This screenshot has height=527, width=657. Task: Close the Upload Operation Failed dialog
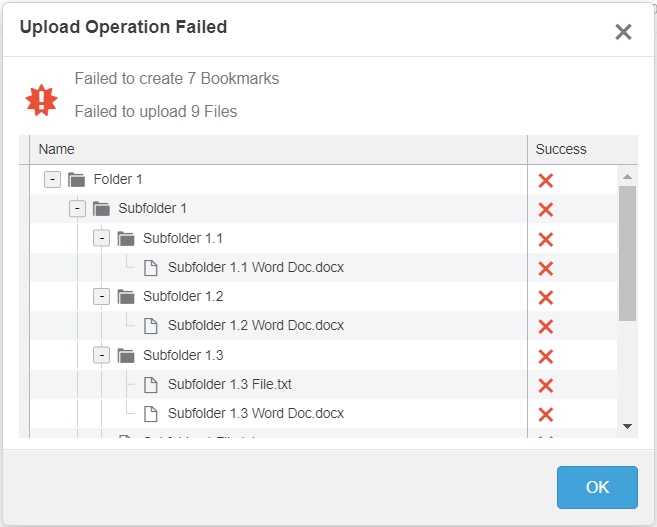point(623,32)
